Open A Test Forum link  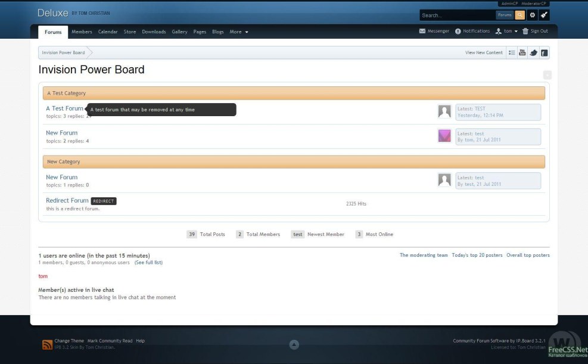[x=64, y=108]
